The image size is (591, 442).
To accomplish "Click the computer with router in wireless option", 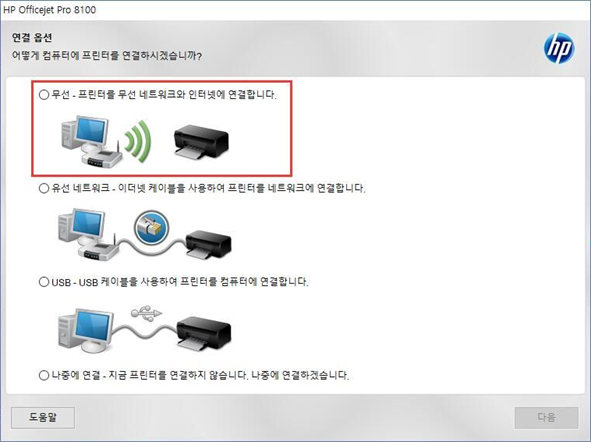I will (x=92, y=142).
